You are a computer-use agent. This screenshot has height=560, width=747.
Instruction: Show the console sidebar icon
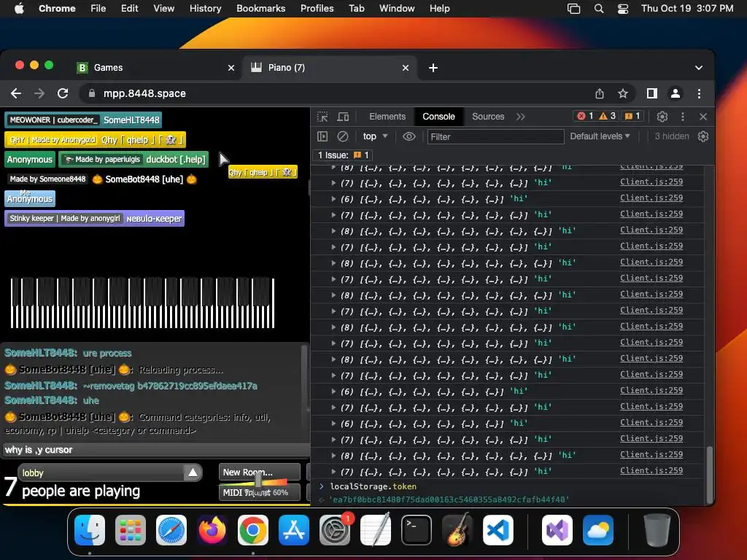[x=322, y=136]
